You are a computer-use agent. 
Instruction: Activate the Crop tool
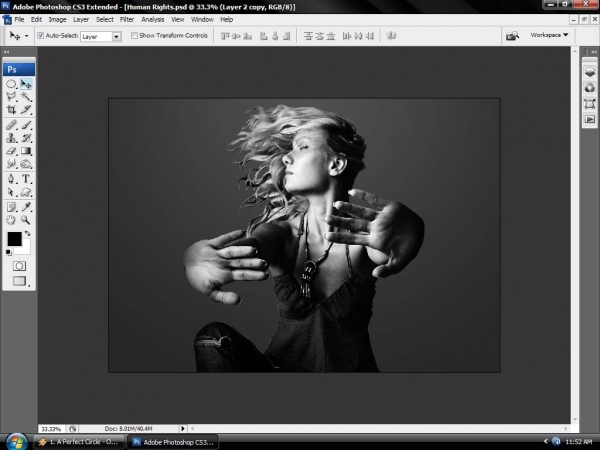pos(11,110)
